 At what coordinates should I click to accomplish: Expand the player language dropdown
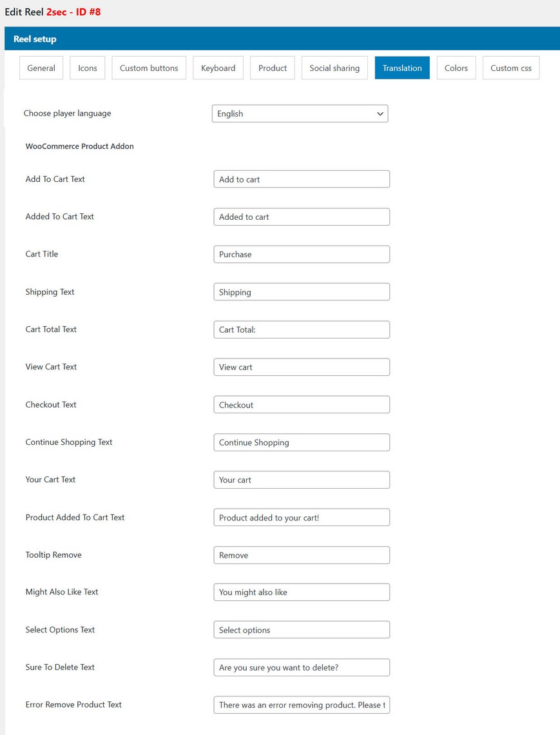point(300,113)
